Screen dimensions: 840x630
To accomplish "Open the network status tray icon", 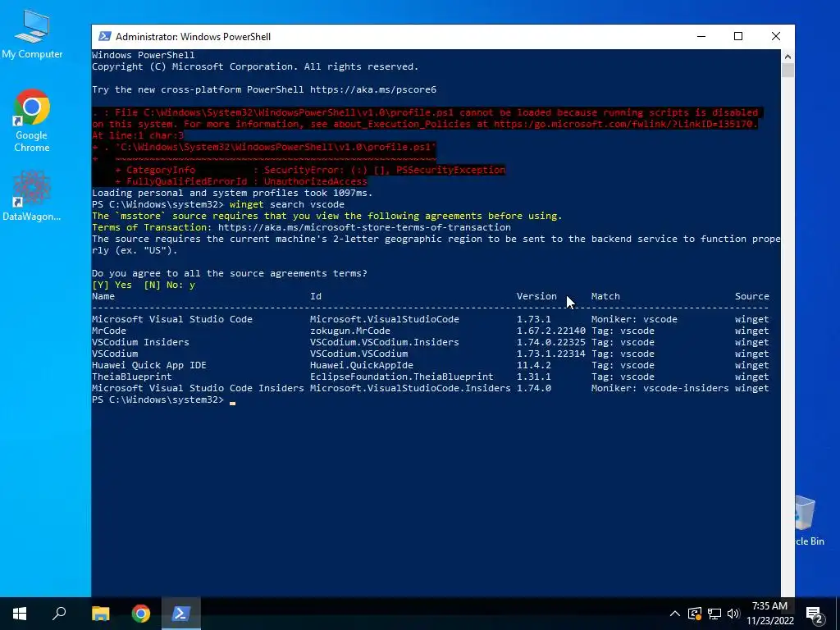I will pos(714,614).
